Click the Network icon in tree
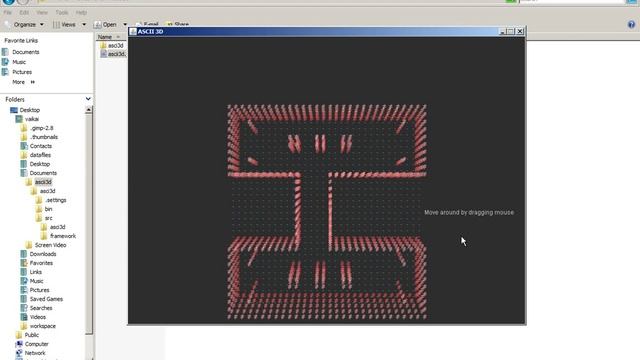The width and height of the screenshot is (640, 360). pos(19,353)
